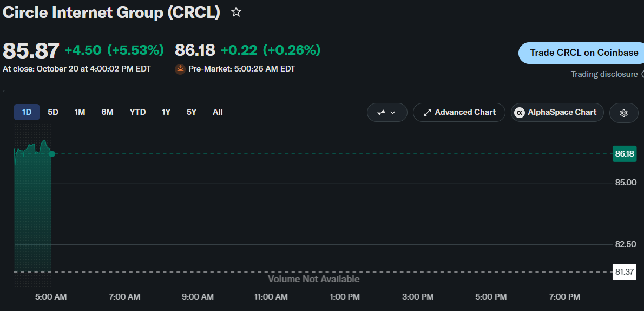Viewport: 644px width, 311px height.
Task: Open the Trading disclosure link
Action: pos(604,74)
